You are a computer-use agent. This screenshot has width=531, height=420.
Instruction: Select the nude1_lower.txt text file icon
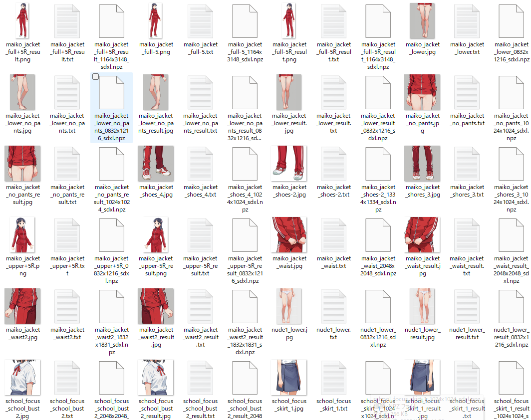coord(333,306)
